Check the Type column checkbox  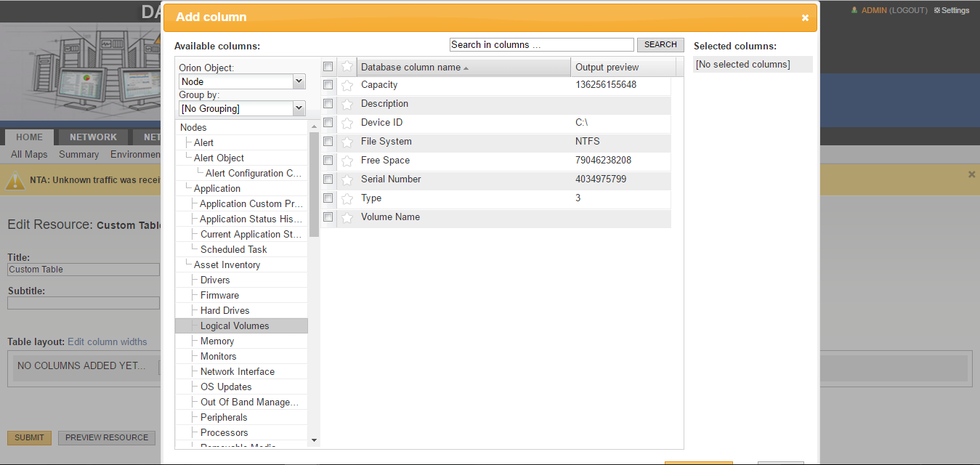[328, 198]
